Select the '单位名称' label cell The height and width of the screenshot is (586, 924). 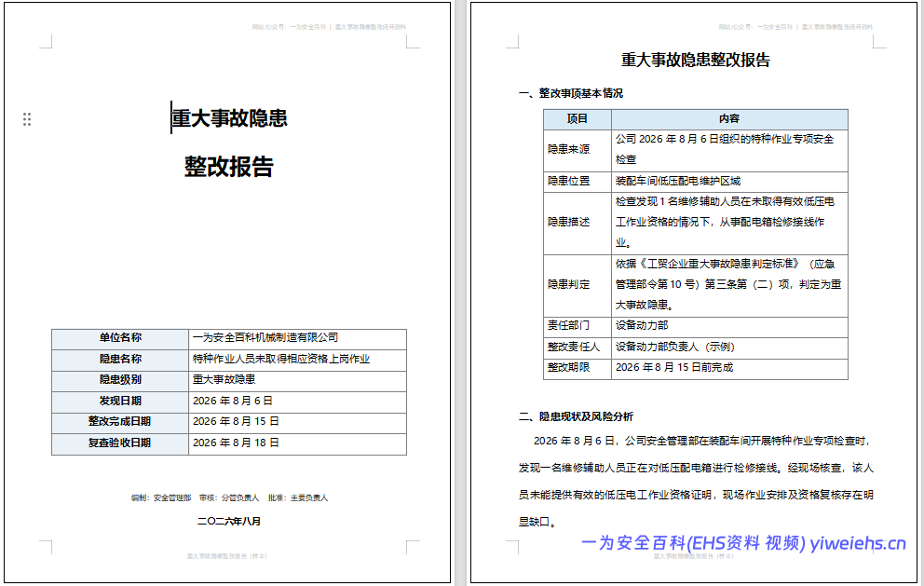tap(120, 338)
